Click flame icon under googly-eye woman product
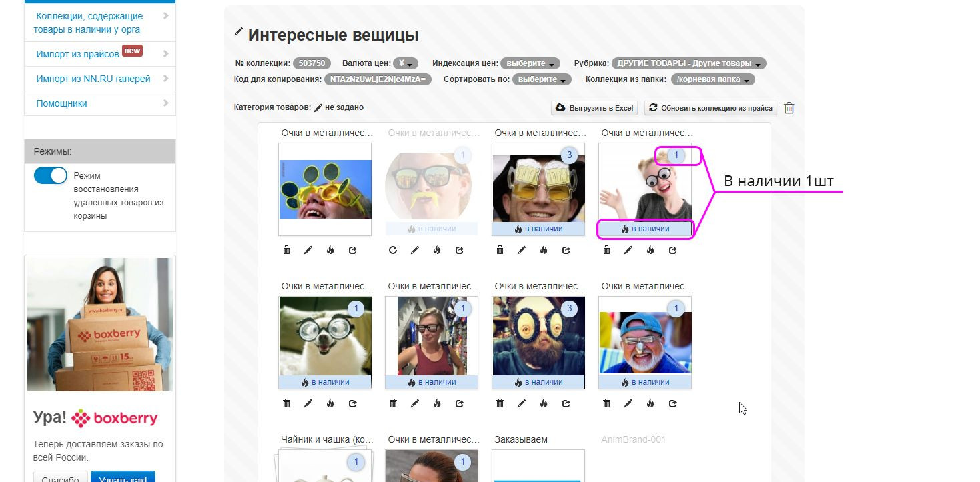This screenshot has height=482, width=980. tap(650, 250)
